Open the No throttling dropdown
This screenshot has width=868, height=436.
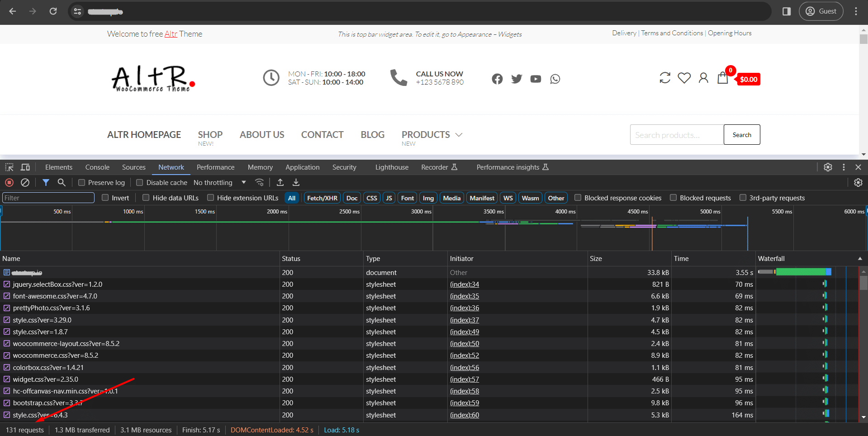pyautogui.click(x=219, y=182)
